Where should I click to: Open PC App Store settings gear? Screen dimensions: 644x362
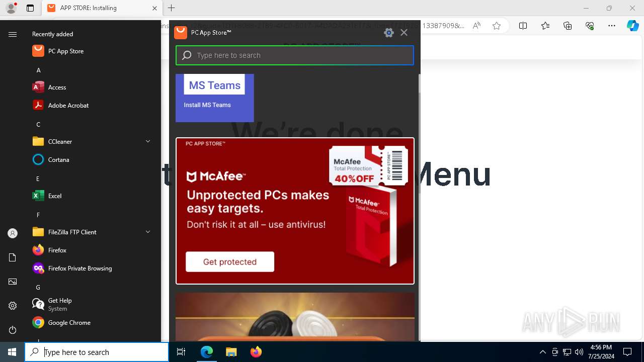(388, 33)
